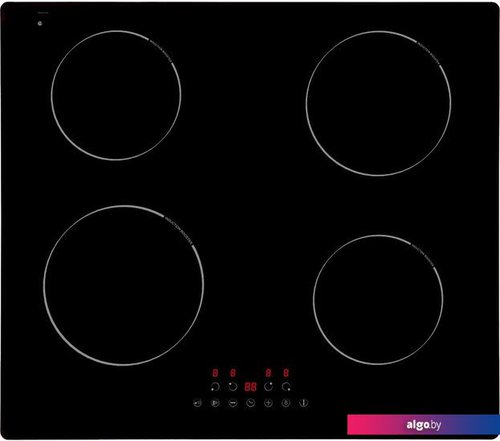Tap the boost key marked B
The height and width of the screenshot is (441, 500).
[x=286, y=403]
